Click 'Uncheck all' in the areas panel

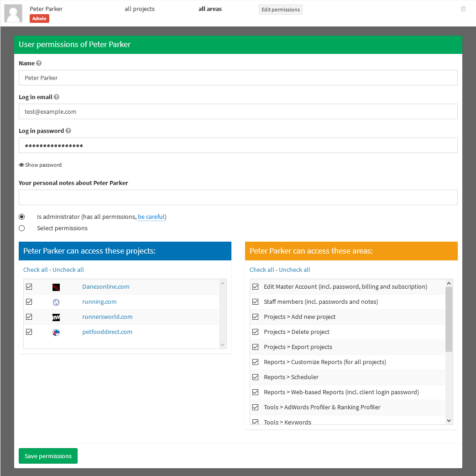coord(294,270)
